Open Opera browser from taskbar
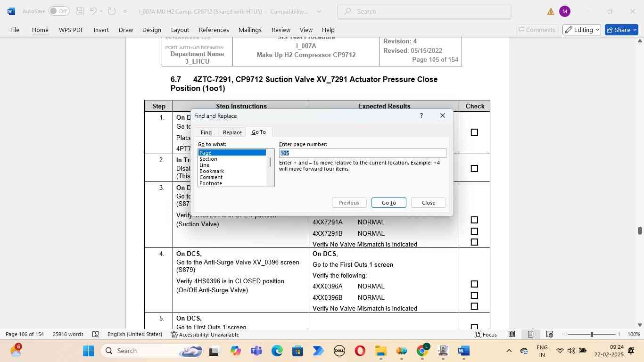Viewport: 644px width, 362px height. pyautogui.click(x=360, y=351)
